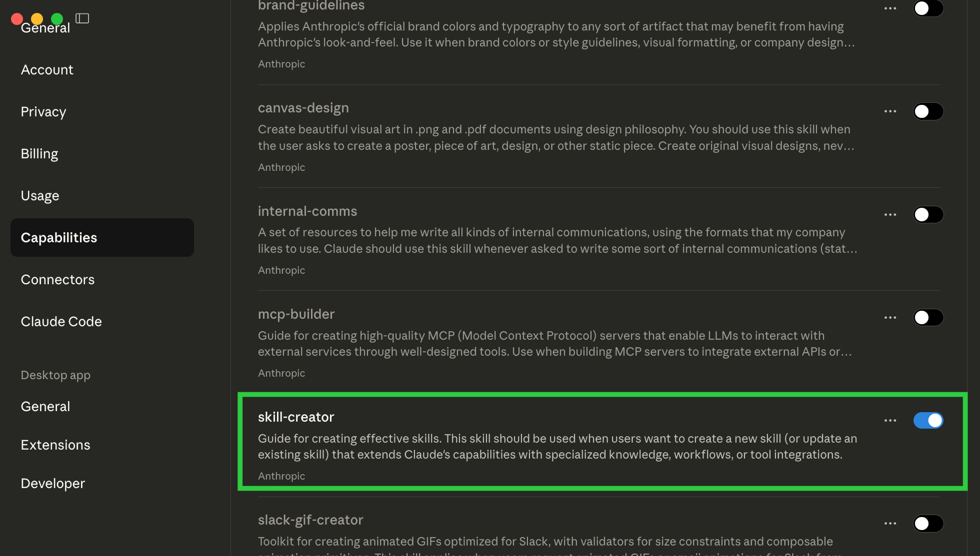The image size is (980, 556).
Task: Open Extensions under Desktop app
Action: (55, 445)
